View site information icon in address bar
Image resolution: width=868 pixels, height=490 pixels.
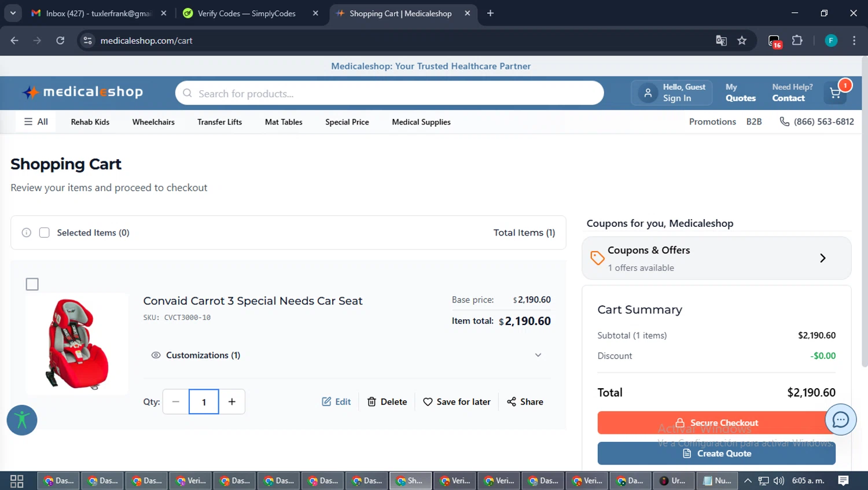click(x=87, y=40)
